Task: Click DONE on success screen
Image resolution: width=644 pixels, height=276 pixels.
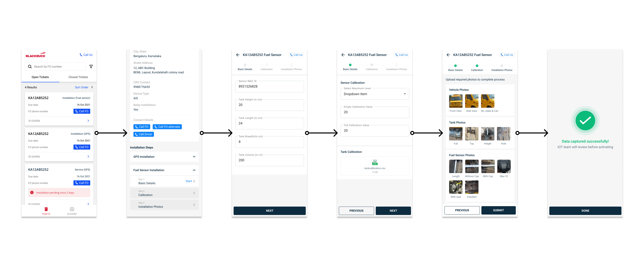Action: click(585, 211)
